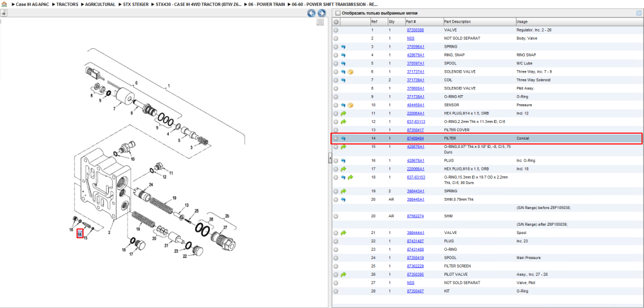Viewport: 644px width, 308px height.
Task: Open part number link 87350407
Action: [415, 291]
